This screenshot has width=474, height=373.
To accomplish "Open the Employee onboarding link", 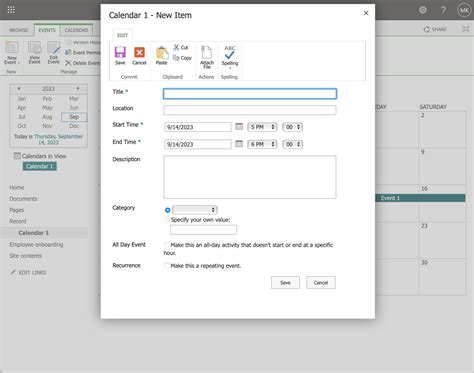I will [36, 244].
